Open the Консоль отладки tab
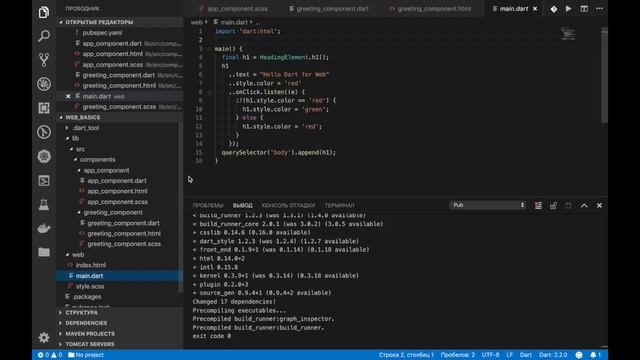Image resolution: width=640 pixels, height=360 pixels. coord(288,205)
